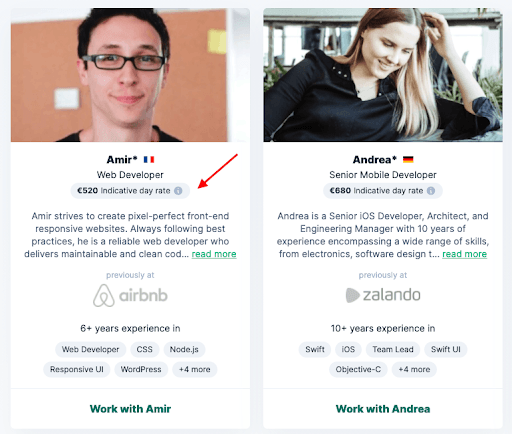Select the Objective-C skill tag
The width and height of the screenshot is (512, 434).
tap(358, 369)
